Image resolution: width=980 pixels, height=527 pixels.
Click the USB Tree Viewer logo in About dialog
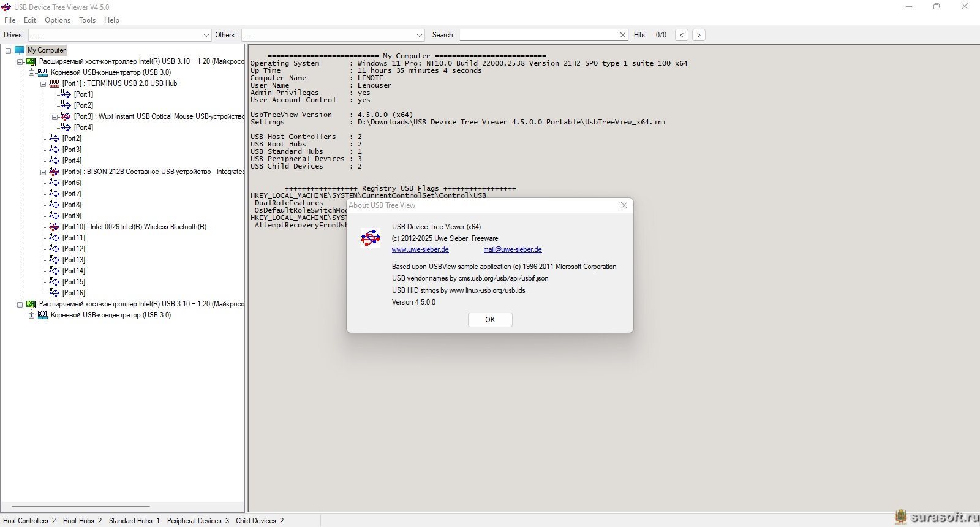pyautogui.click(x=371, y=238)
